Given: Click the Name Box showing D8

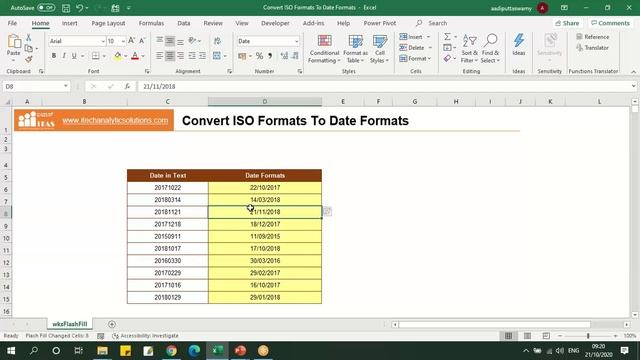Looking at the screenshot, I should click(x=36, y=87).
